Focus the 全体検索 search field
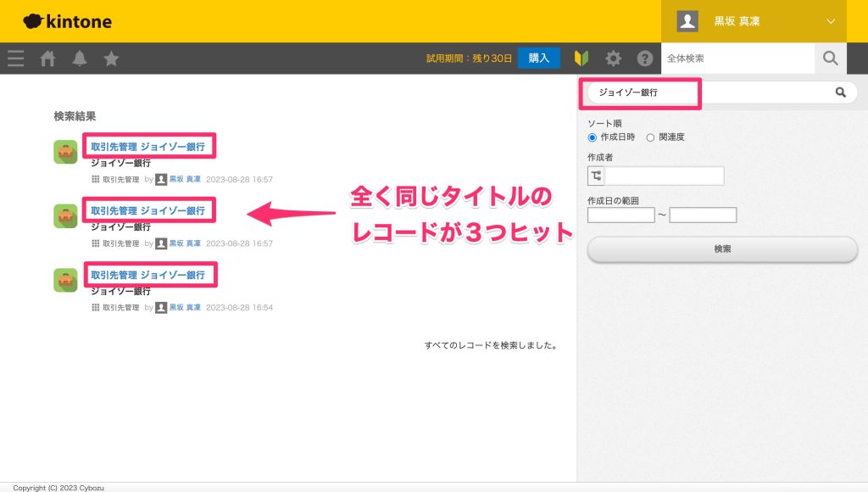This screenshot has width=868, height=492. coord(738,59)
